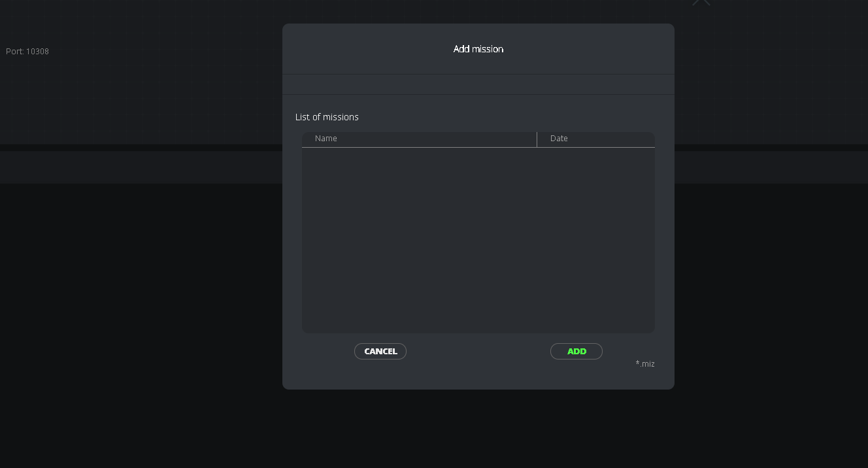Screen dimensions: 868x468
Task: Click the 'Add mission' dialog title
Action: 478,49
